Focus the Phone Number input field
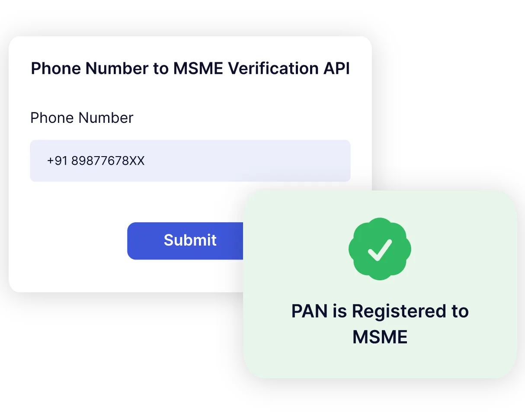The height and width of the screenshot is (420, 525). (x=190, y=161)
